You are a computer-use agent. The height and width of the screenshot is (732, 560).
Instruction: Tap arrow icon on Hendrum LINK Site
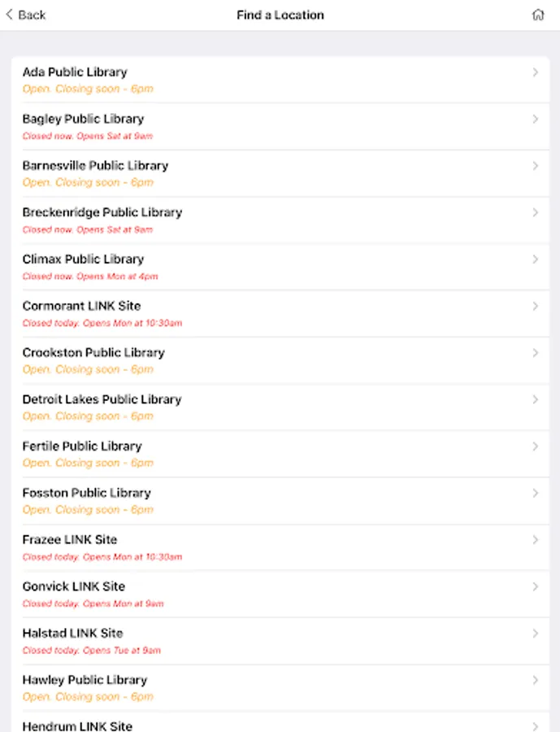[x=535, y=725]
